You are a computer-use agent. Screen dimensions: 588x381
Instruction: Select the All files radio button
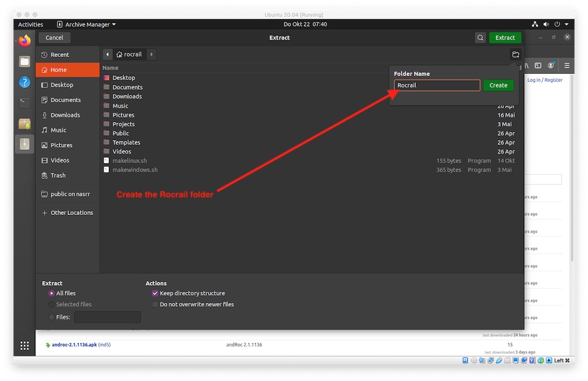51,294
